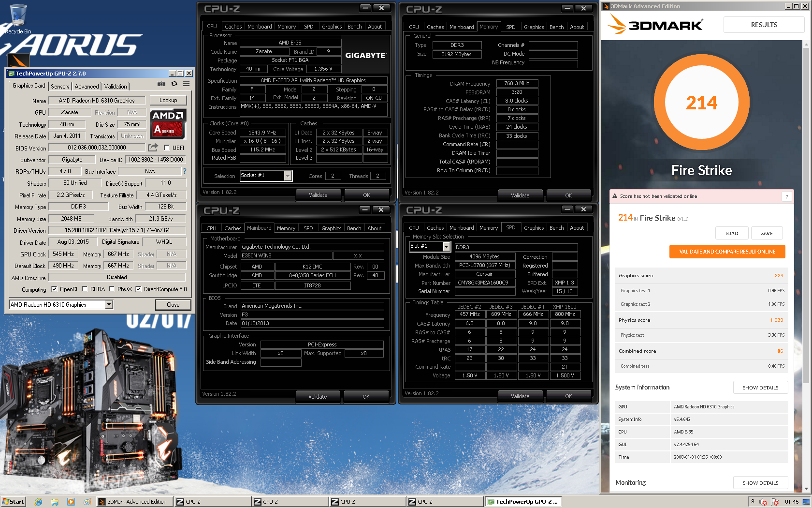Click the bus interface question mark icon
The width and height of the screenshot is (812, 508).
184,171
